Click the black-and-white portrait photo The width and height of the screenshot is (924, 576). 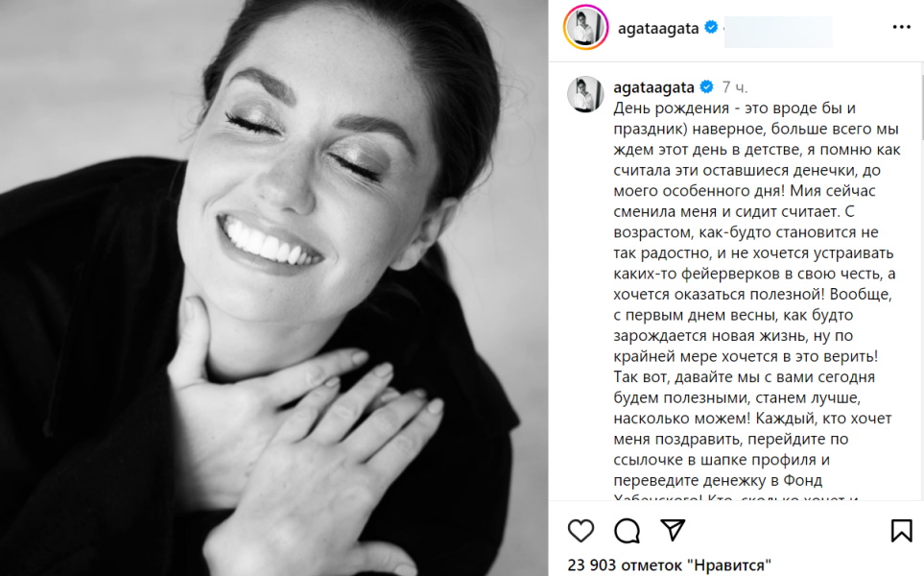tap(274, 288)
